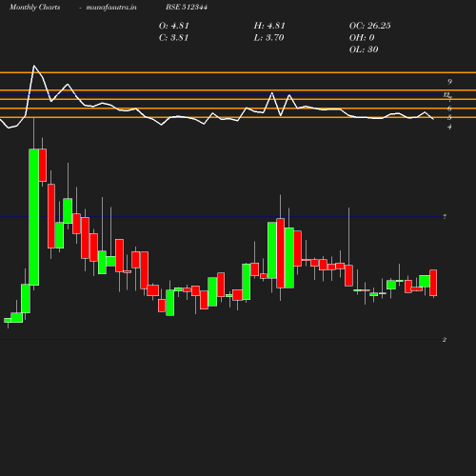The image size is (476, 476).
Task: Select the last red candlestick at chart end
Action: (433, 283)
